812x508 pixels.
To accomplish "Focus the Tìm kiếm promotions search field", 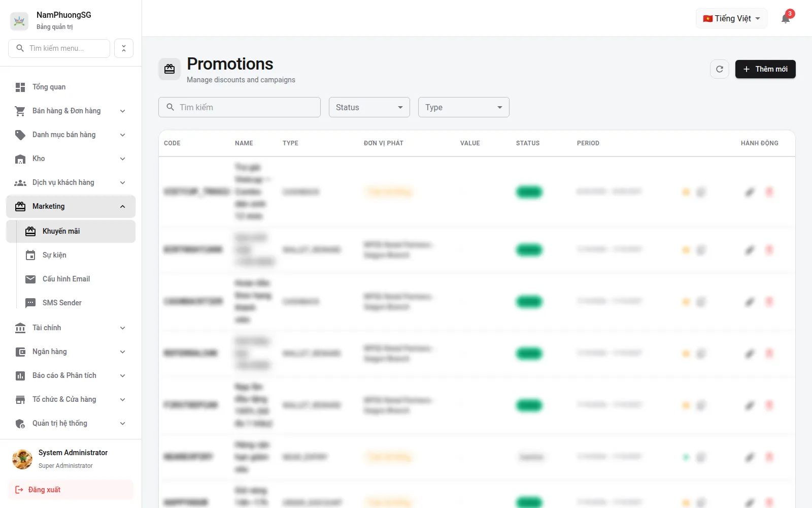I will [240, 107].
